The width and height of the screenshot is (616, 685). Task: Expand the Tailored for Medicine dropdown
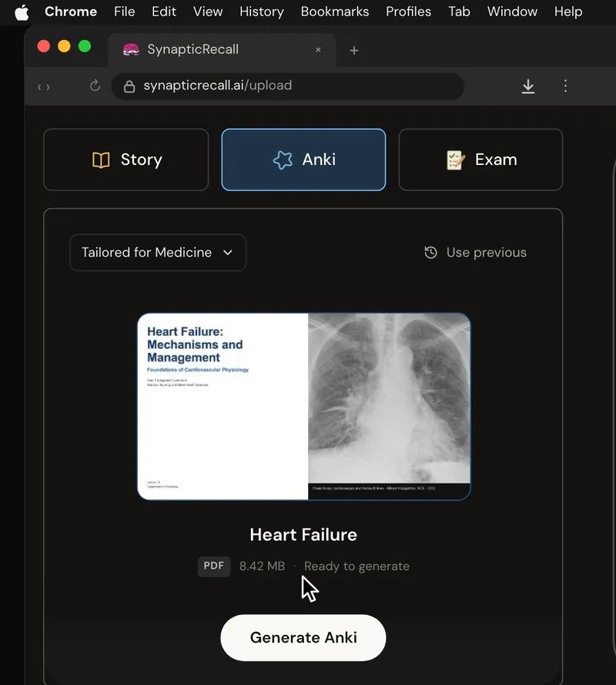(x=158, y=253)
